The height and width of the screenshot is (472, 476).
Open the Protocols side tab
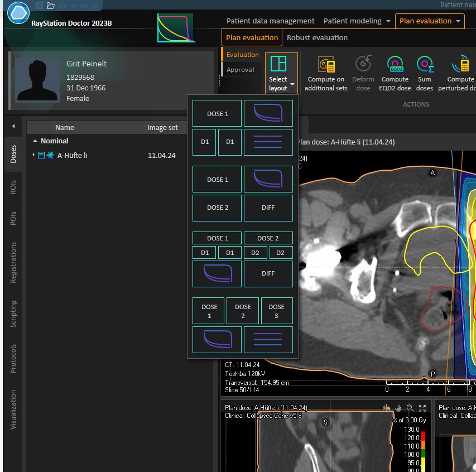pos(13,359)
